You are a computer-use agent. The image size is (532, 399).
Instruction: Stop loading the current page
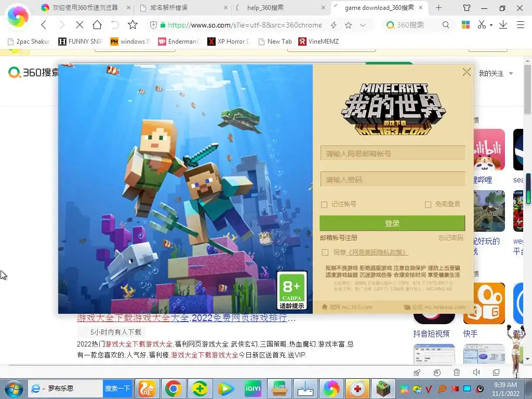[79, 25]
